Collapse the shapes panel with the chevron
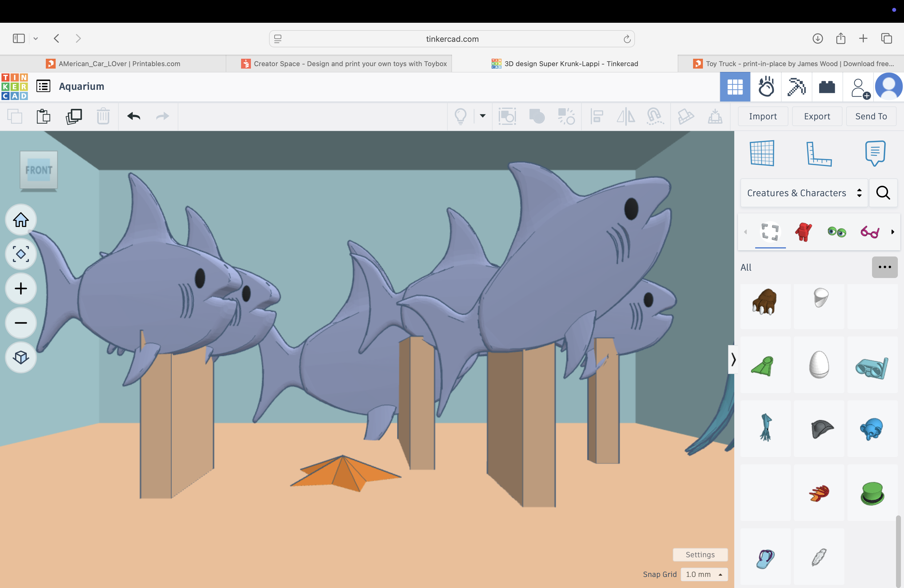The width and height of the screenshot is (904, 588). click(733, 359)
